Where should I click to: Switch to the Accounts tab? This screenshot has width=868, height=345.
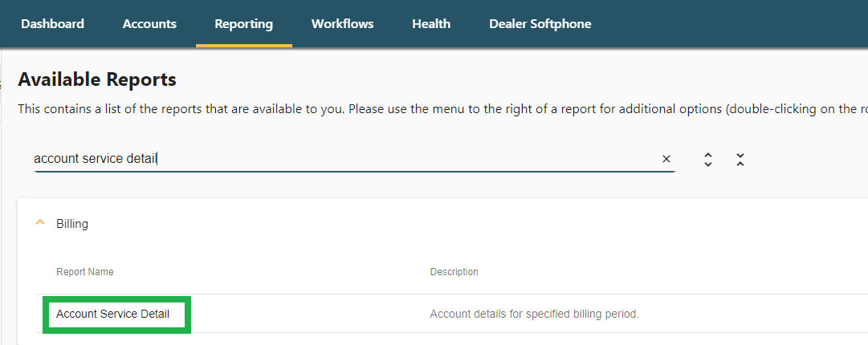(x=149, y=24)
